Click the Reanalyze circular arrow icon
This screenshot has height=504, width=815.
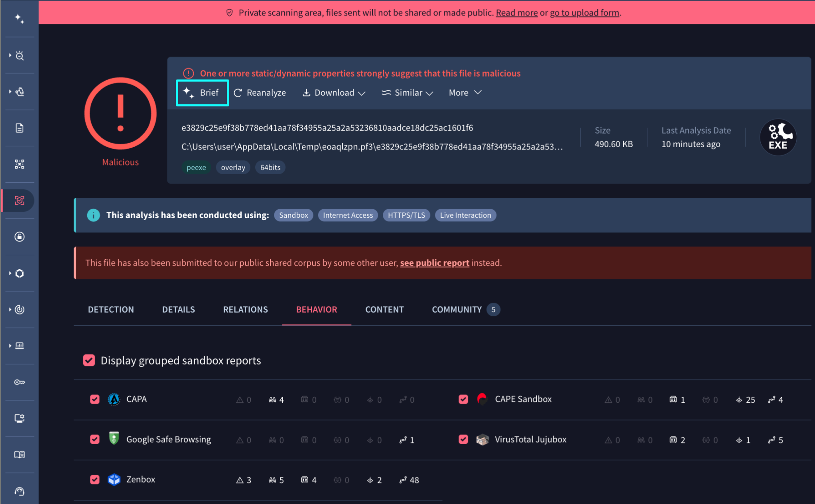(x=238, y=93)
